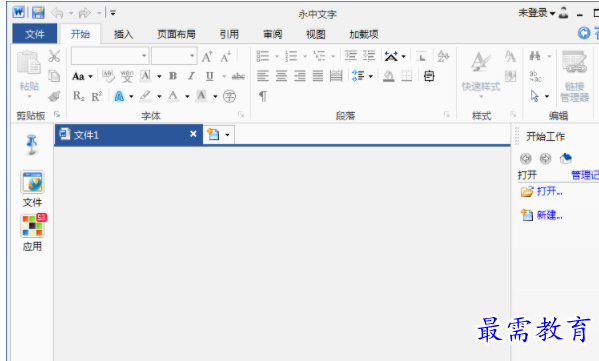
Task: Open the font name combo box
Action: [110, 56]
